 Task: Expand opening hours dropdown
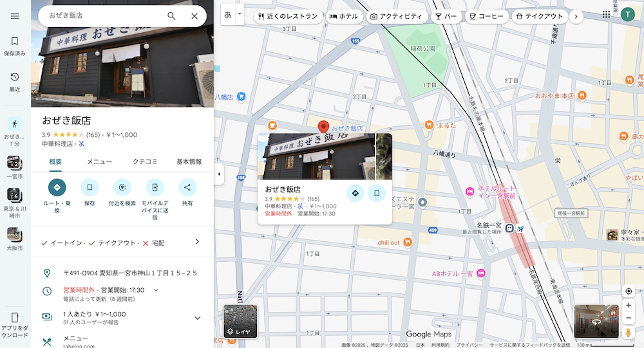(156, 290)
